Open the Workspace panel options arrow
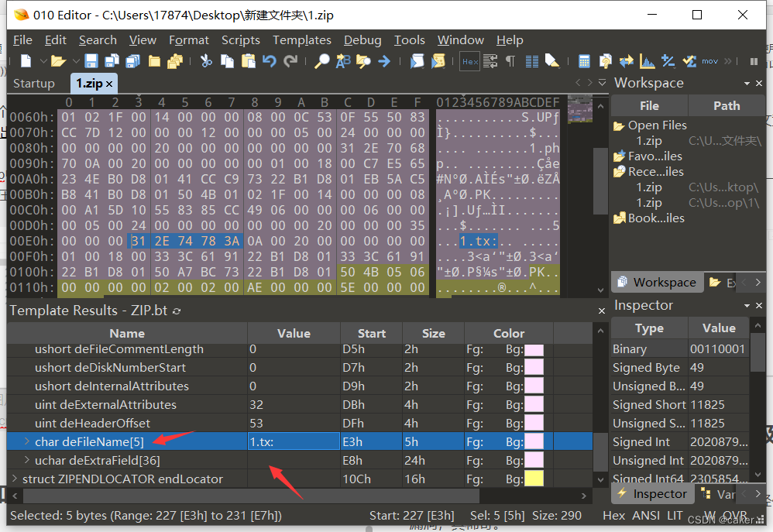Viewport: 773px width, 532px height. [747, 84]
